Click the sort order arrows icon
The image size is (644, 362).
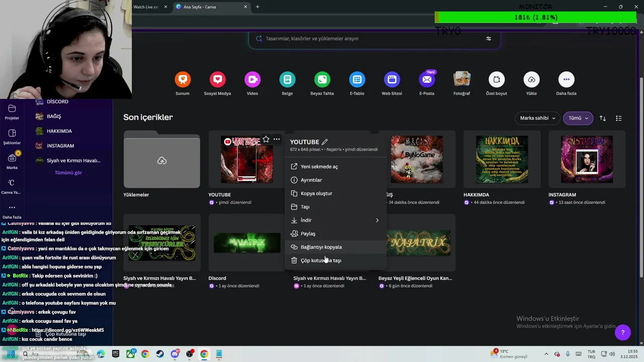(603, 118)
